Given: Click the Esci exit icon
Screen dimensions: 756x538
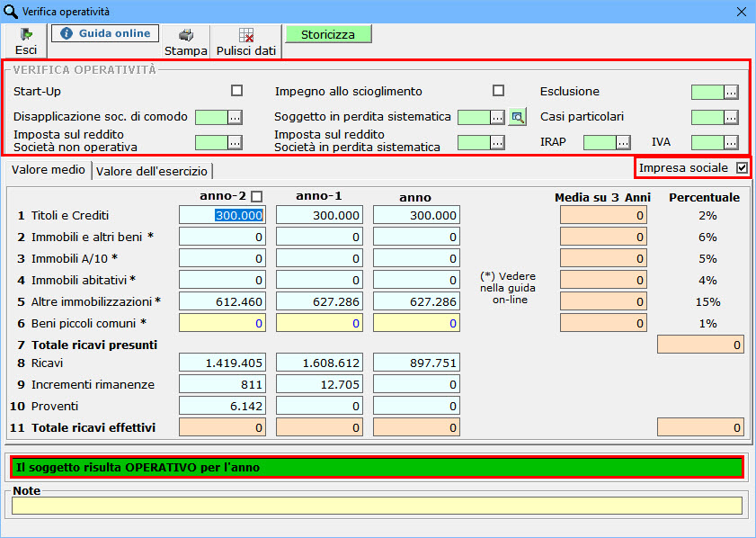Looking at the screenshot, I should 26,35.
